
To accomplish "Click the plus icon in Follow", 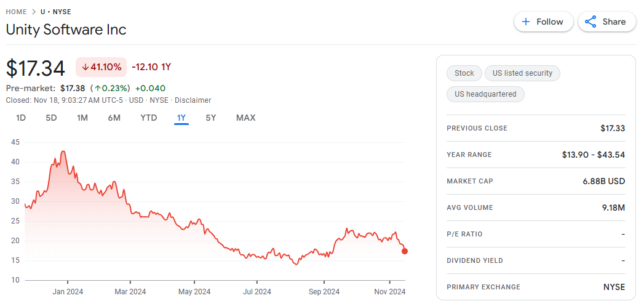I will click(x=526, y=22).
